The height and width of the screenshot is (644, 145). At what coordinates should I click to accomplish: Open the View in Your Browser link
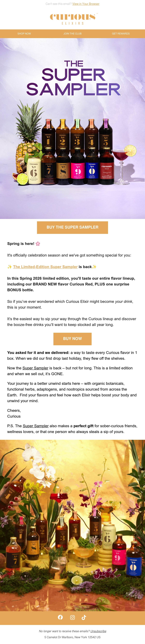86,4
